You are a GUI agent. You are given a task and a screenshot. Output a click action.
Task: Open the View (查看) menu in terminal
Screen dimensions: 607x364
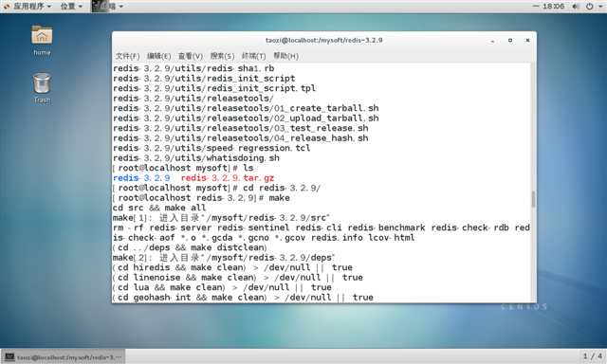191,56
